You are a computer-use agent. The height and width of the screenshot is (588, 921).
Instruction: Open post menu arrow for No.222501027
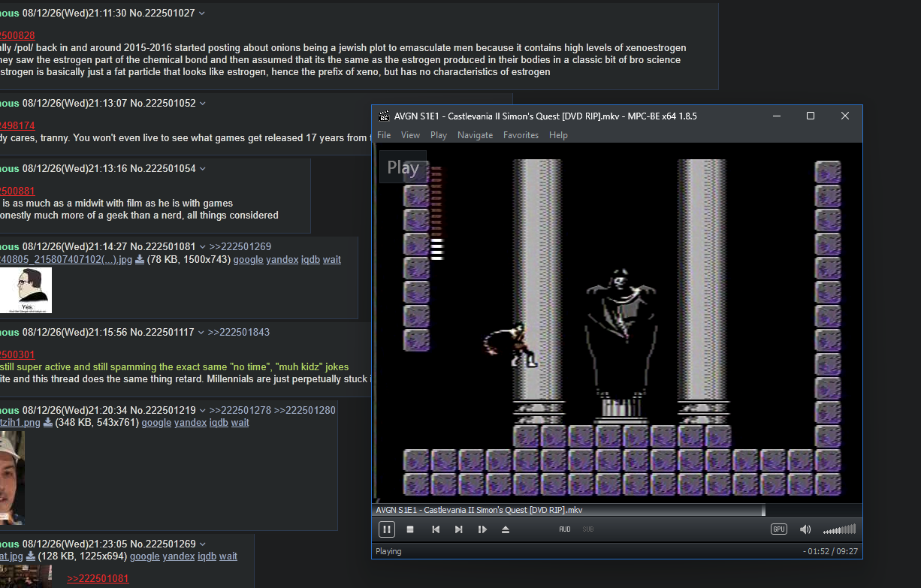pos(201,13)
